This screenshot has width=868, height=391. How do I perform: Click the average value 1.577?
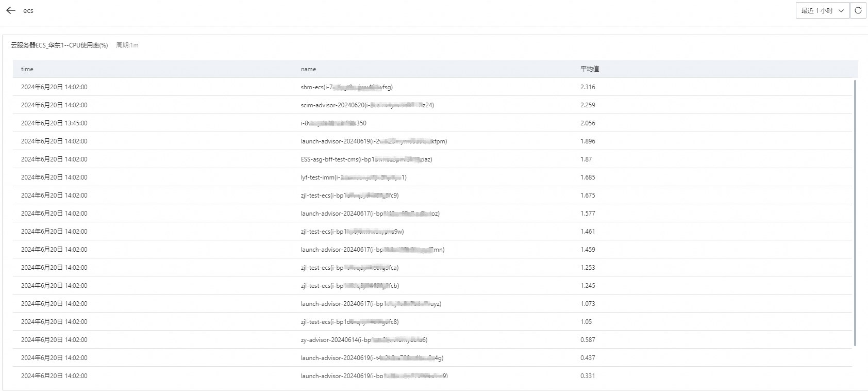click(x=588, y=214)
